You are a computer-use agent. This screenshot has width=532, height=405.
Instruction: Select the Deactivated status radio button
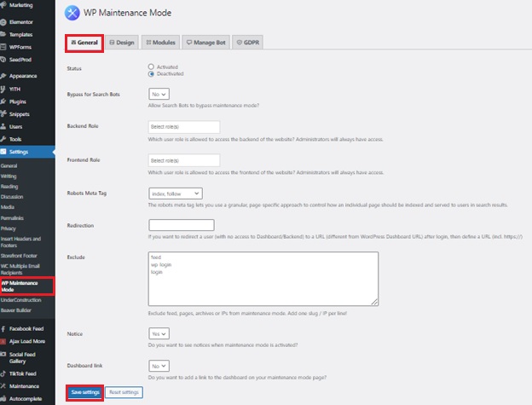[x=151, y=73]
